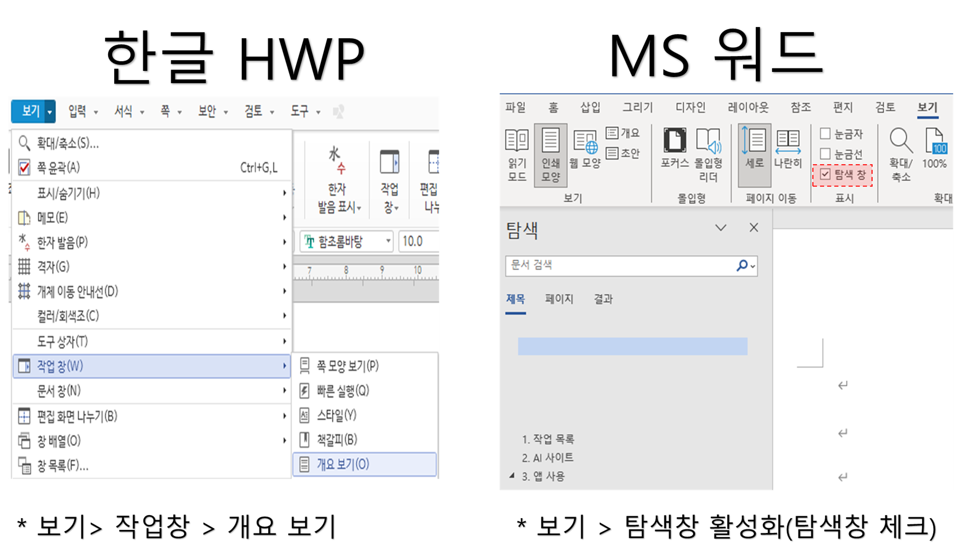Expand the 도구 상자(T) submenu
The image size is (972, 560).
click(x=151, y=341)
